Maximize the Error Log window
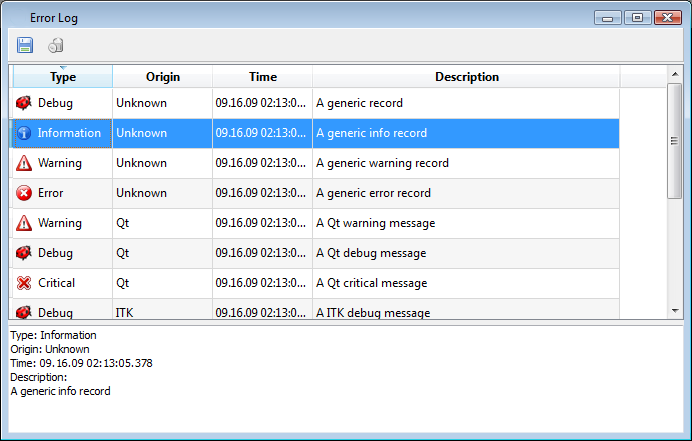The image size is (692, 441). [x=636, y=18]
